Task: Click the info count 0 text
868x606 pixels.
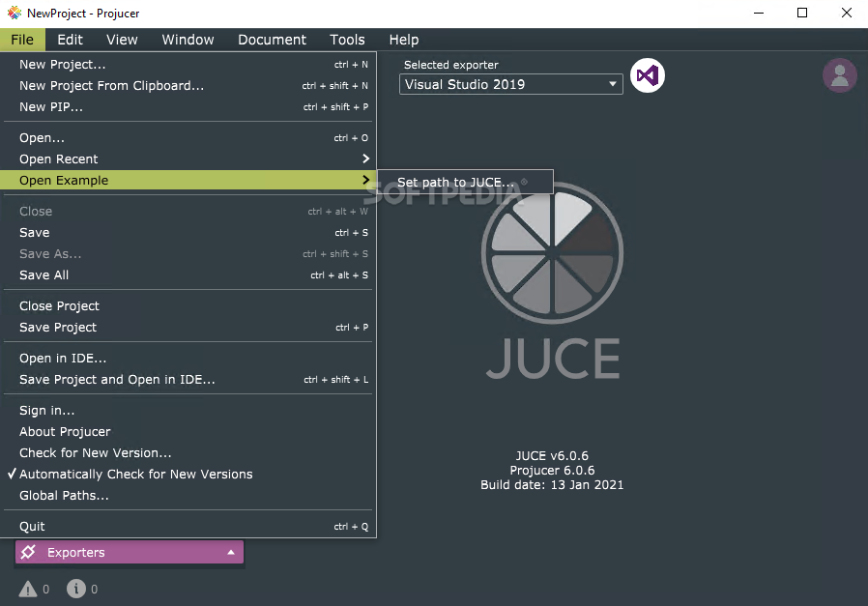Action: pos(94,590)
